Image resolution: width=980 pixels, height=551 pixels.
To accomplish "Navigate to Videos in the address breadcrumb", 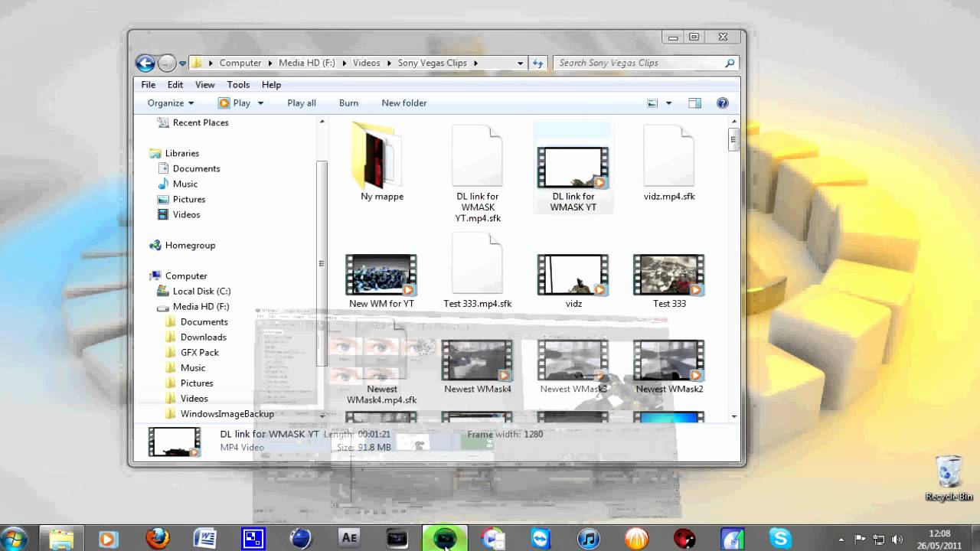I will tap(366, 63).
